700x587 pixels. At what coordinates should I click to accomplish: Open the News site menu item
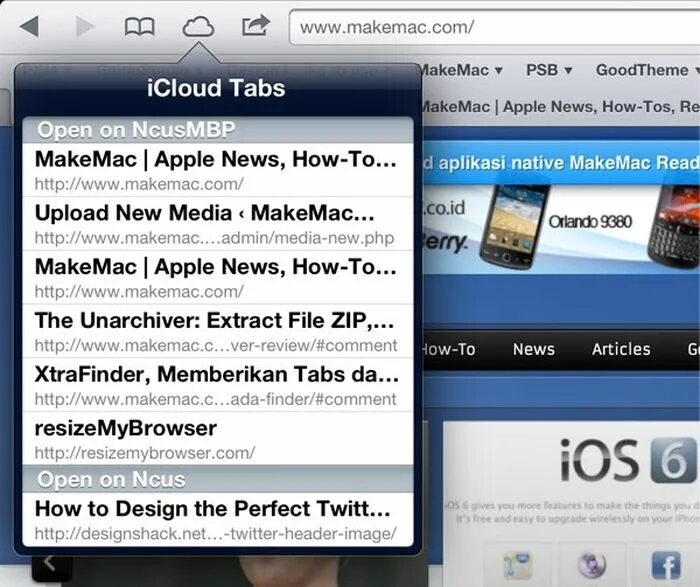(x=534, y=349)
